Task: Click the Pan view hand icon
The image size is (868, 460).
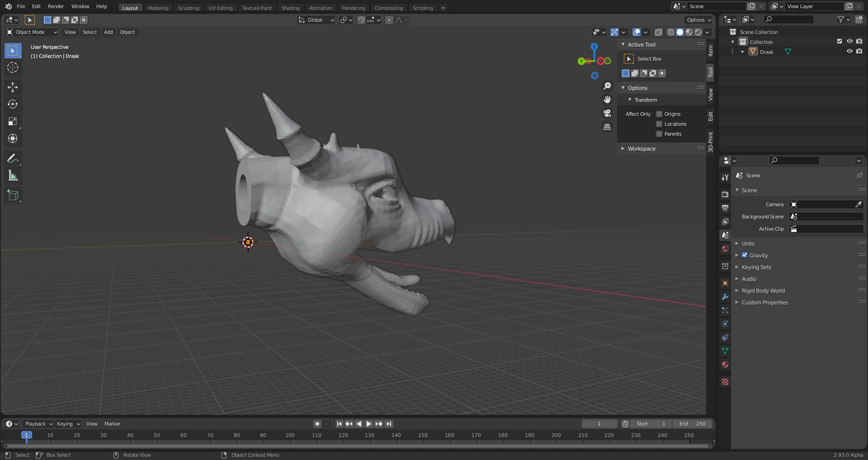Action: pos(607,100)
